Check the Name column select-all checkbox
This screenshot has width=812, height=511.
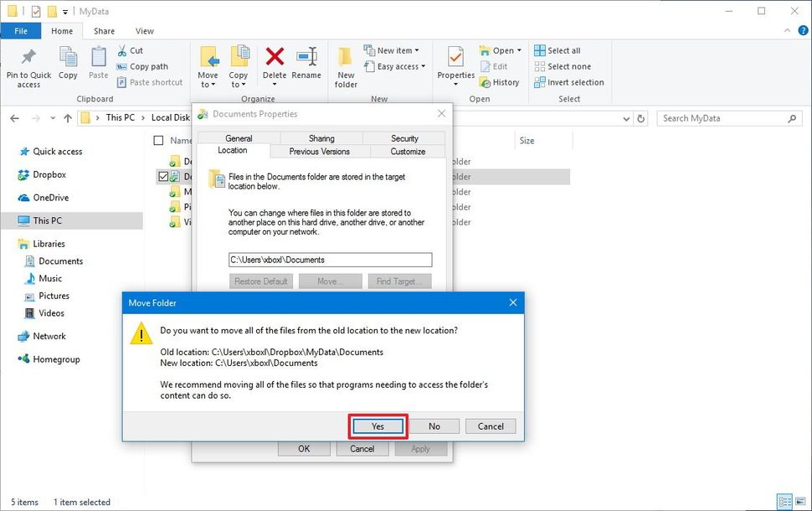click(157, 140)
